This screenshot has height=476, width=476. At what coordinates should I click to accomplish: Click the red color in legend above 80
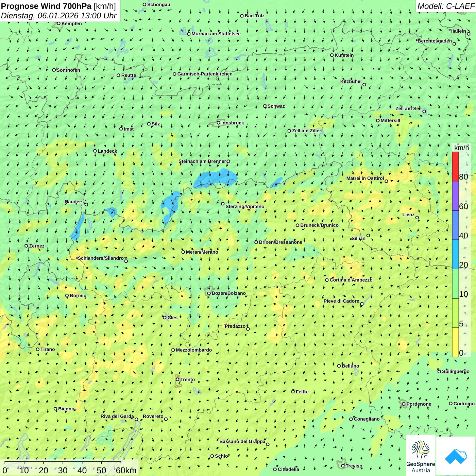[455, 166]
